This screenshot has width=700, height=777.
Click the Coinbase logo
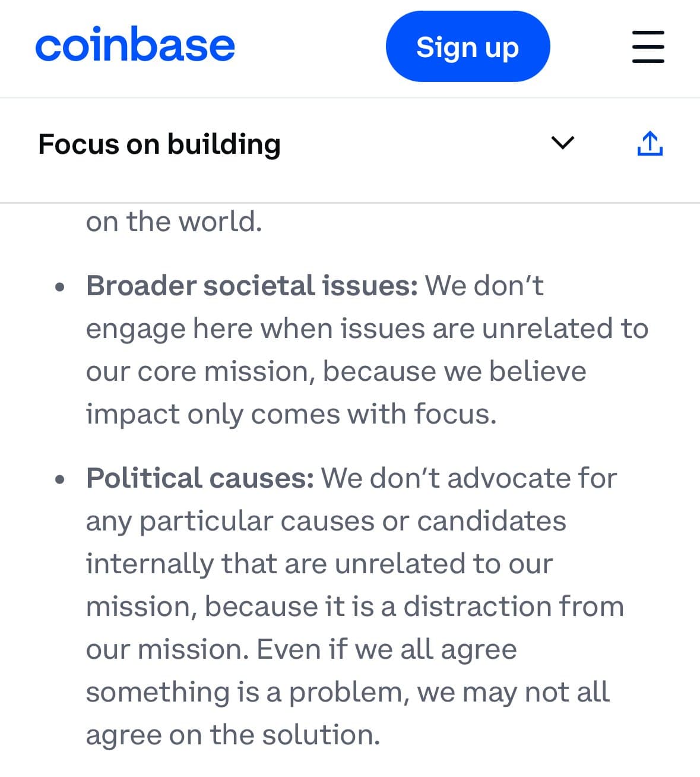(x=135, y=46)
